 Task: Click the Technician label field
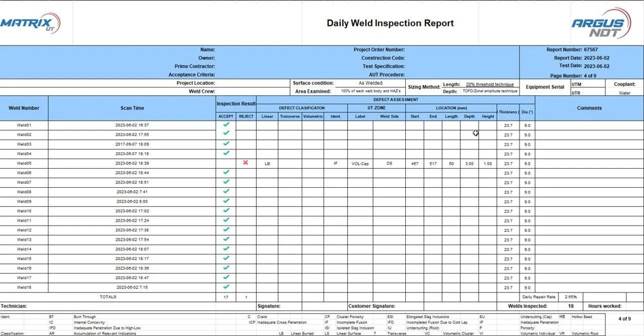[14, 306]
